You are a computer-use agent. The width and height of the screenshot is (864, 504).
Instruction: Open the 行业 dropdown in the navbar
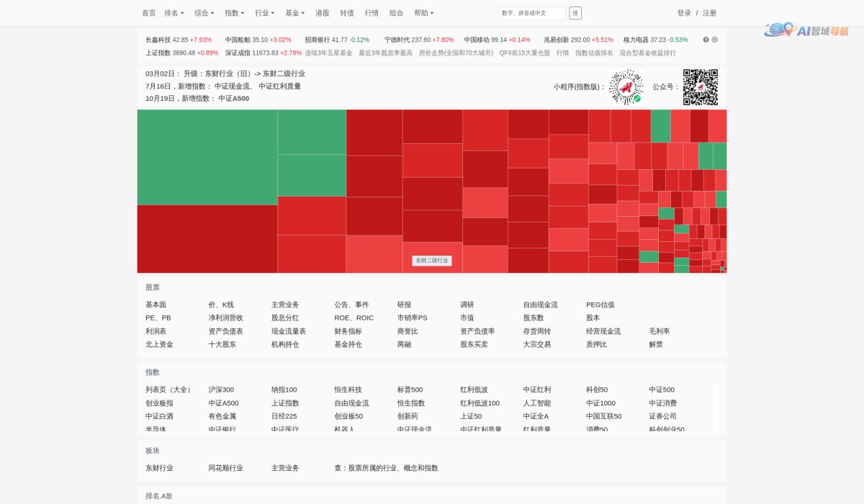265,13
